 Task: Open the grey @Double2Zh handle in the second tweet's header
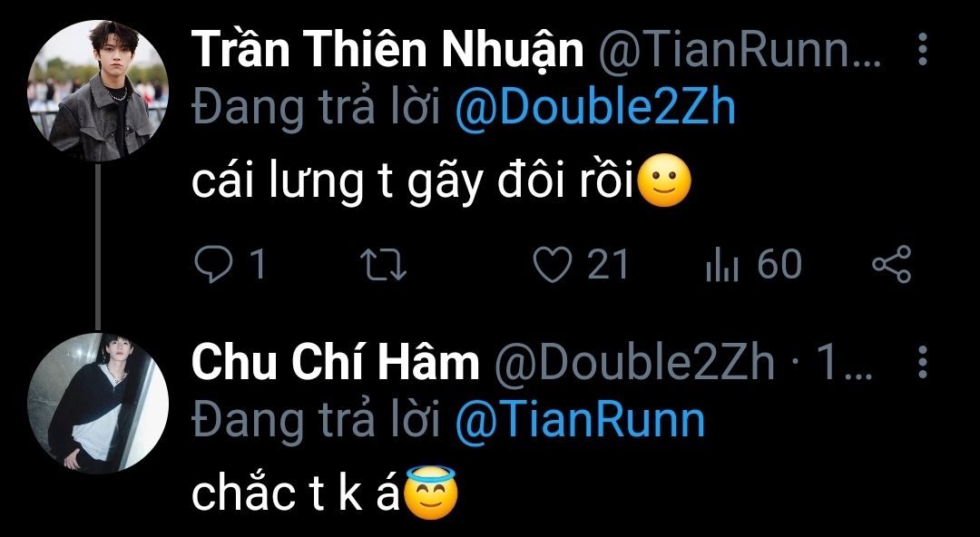click(x=634, y=363)
